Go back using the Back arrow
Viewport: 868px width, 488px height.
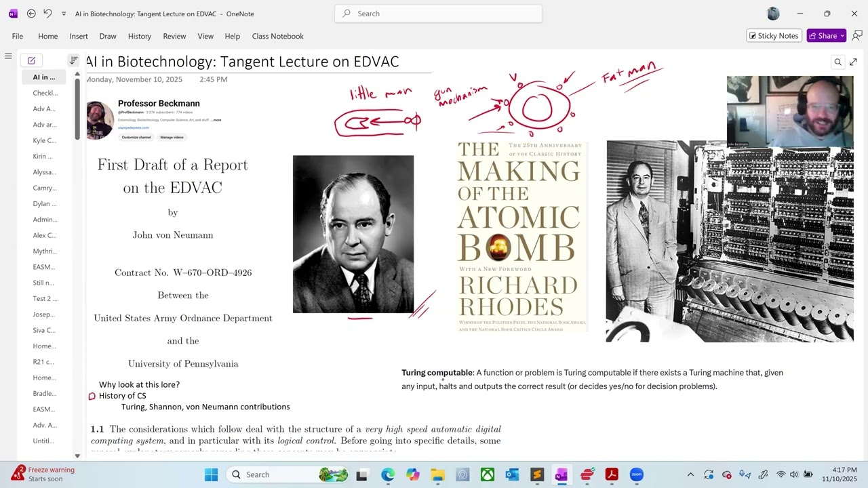click(31, 14)
